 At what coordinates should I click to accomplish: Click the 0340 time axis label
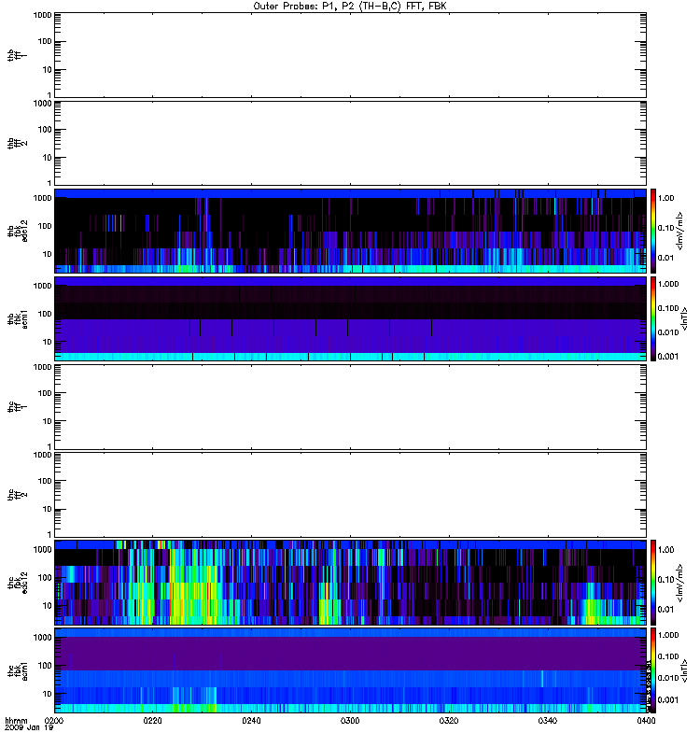click(548, 721)
